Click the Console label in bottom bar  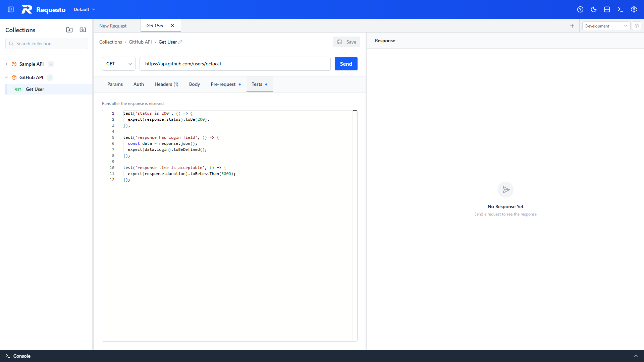click(x=22, y=356)
